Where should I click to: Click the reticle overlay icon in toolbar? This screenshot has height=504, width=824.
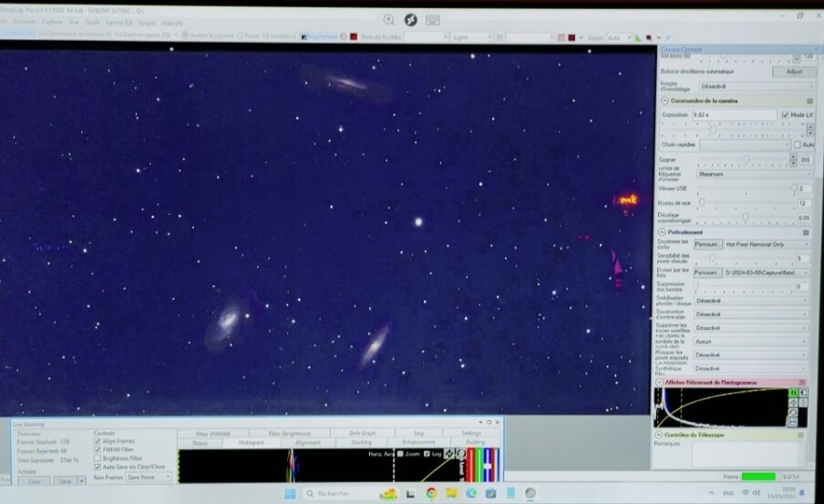pyautogui.click(x=561, y=38)
